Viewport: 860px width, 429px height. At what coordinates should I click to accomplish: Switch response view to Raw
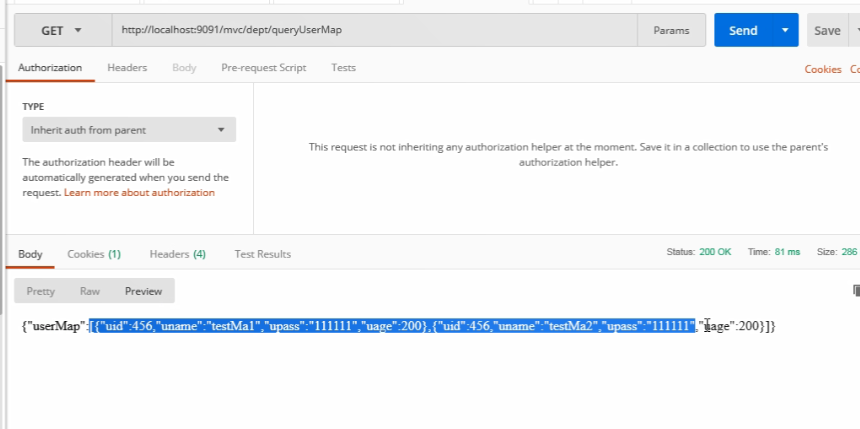89,291
